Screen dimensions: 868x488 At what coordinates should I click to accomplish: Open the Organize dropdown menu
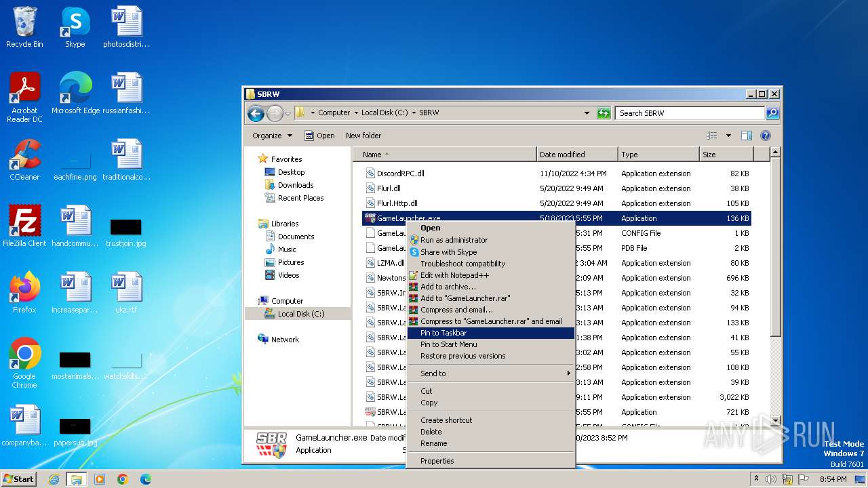[x=272, y=136]
